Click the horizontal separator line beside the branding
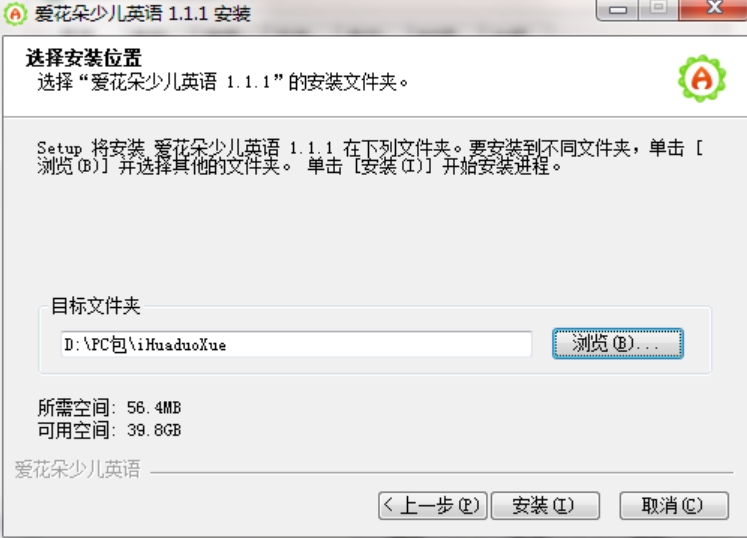747x538 pixels. (x=442, y=473)
